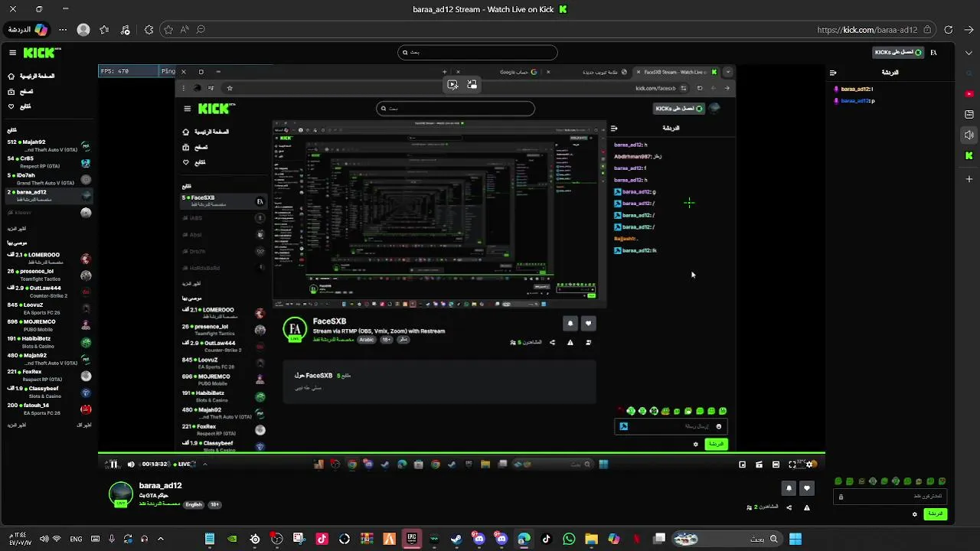The width and height of the screenshot is (980, 551).
Task: Show hidden system tray icons chevron
Action: pos(161,539)
